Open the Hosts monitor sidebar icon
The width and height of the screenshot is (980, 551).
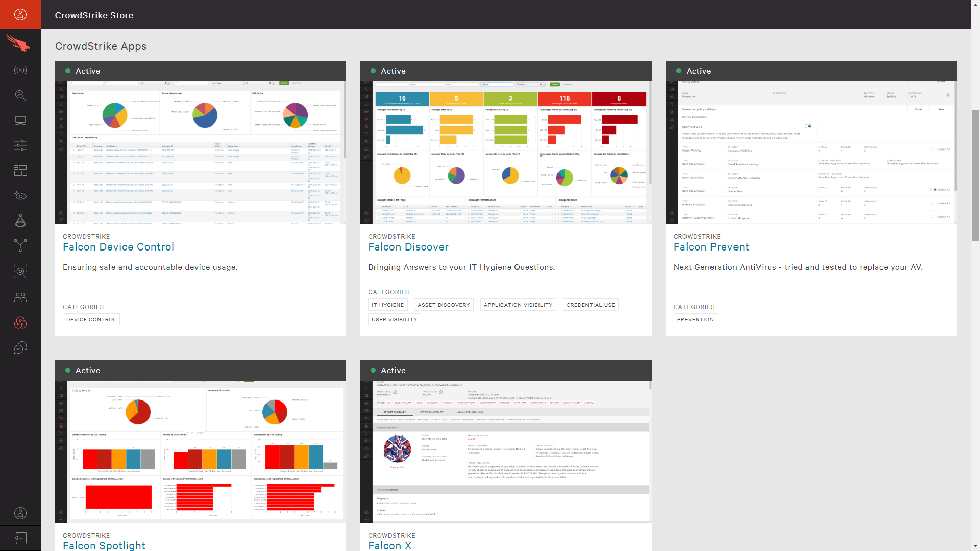pyautogui.click(x=20, y=120)
